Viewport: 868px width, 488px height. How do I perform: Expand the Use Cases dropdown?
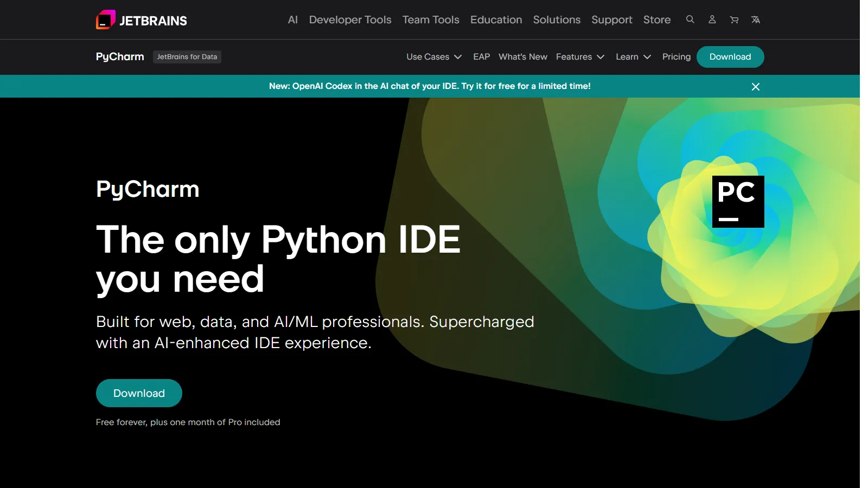coord(433,56)
